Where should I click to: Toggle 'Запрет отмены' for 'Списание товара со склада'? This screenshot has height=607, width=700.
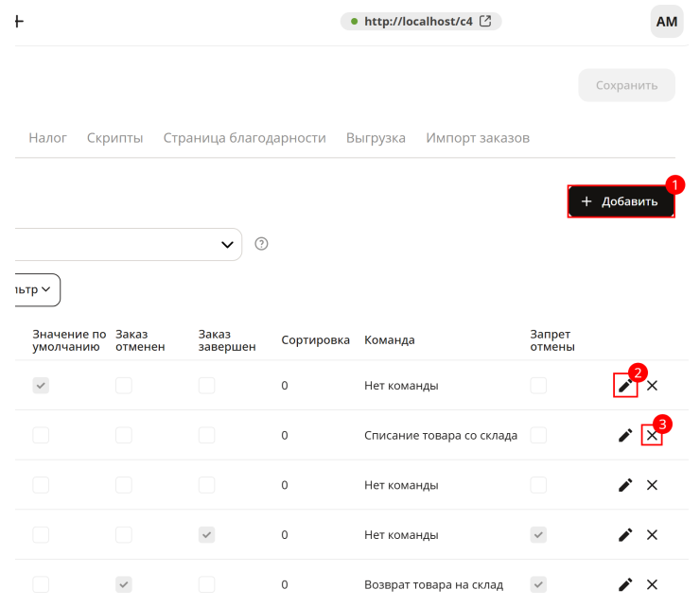[538, 435]
